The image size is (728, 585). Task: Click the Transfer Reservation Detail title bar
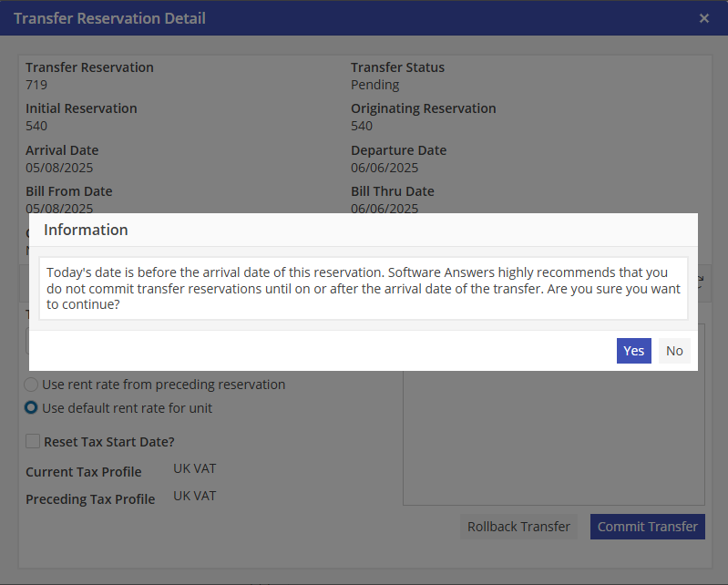pyautogui.click(x=273, y=18)
